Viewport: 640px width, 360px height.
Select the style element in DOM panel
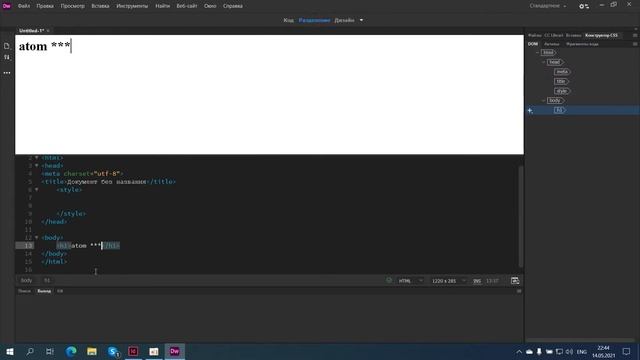coord(562,91)
